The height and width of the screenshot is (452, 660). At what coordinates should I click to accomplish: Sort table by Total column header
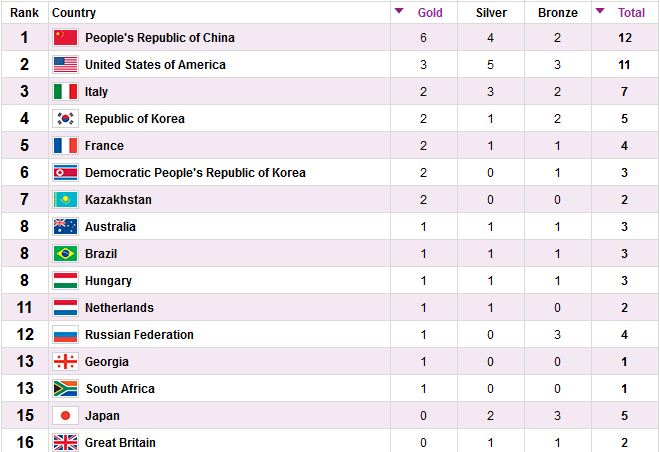631,13
